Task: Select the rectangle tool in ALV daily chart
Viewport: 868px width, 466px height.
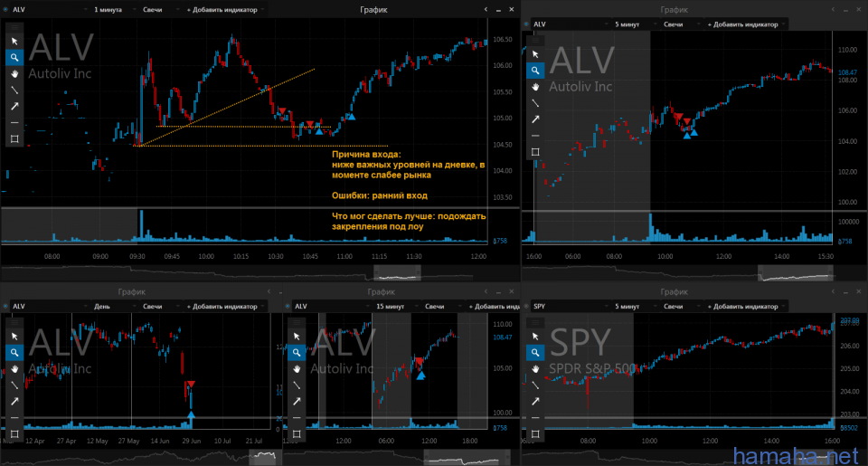Action: (14, 433)
